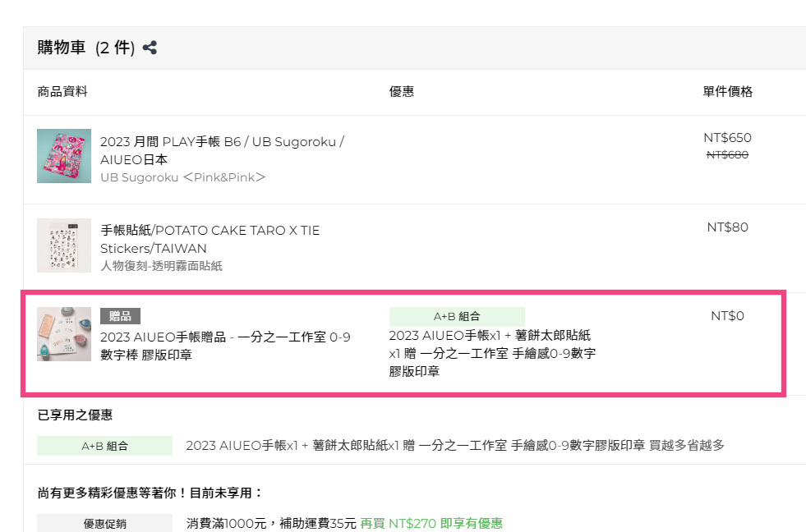Click the share icon beside 購物車 title
Screen dimensions: 806x532
pyautogui.click(x=150, y=48)
